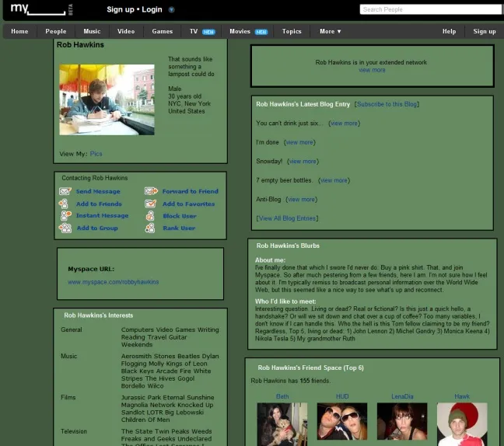This screenshot has width=504, height=446.
Task: Click friend name Hawk
Action: (462, 396)
